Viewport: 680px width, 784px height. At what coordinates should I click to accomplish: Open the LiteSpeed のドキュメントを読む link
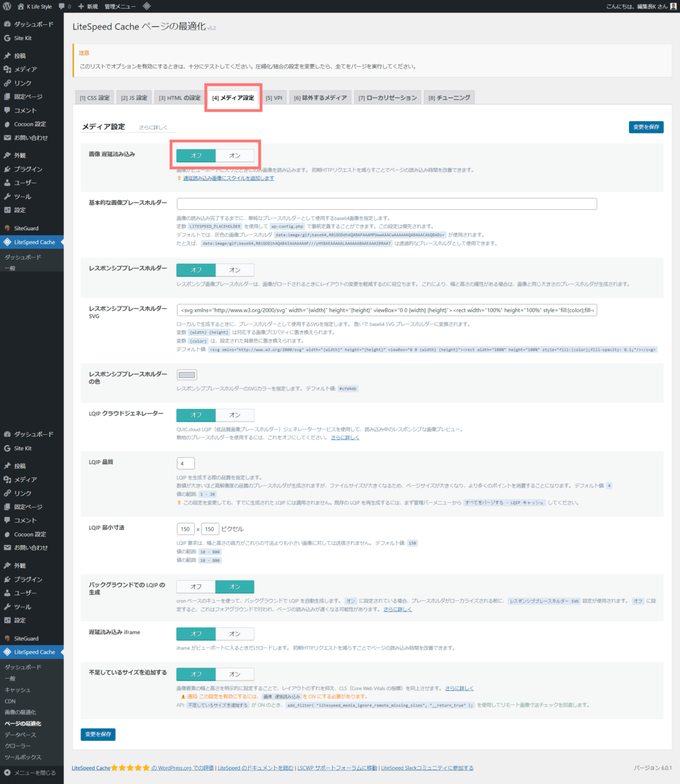[x=255, y=768]
